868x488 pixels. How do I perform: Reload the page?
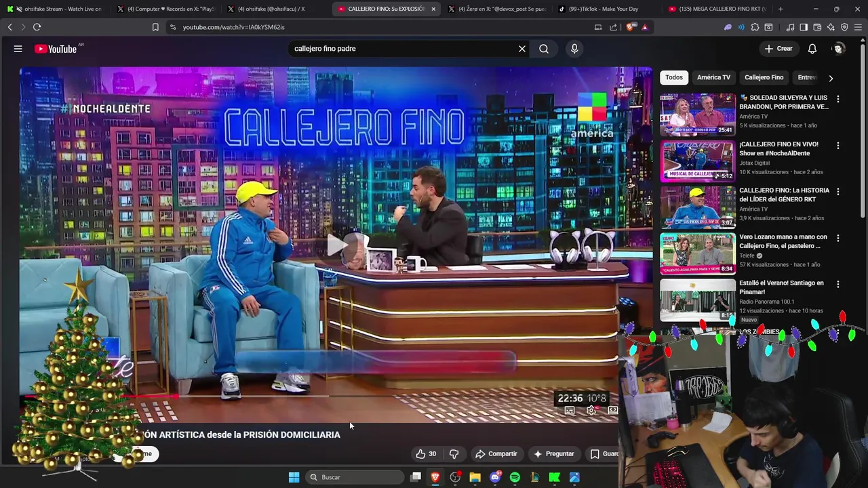pyautogui.click(x=37, y=27)
